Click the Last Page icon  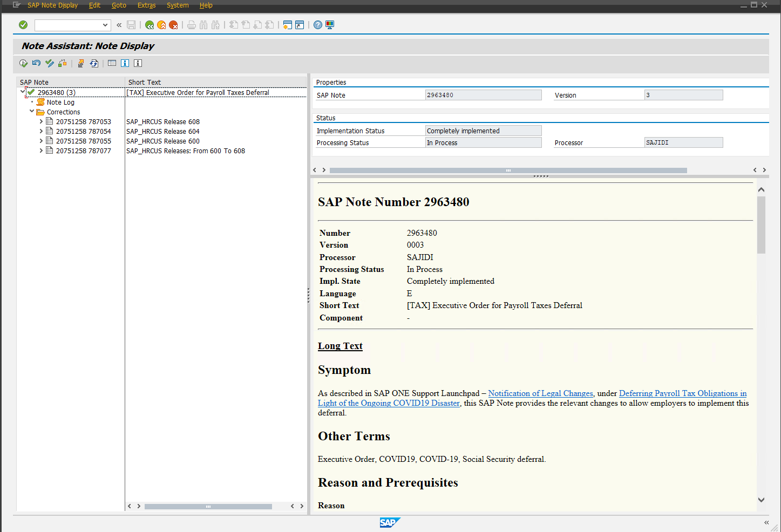tap(269, 25)
